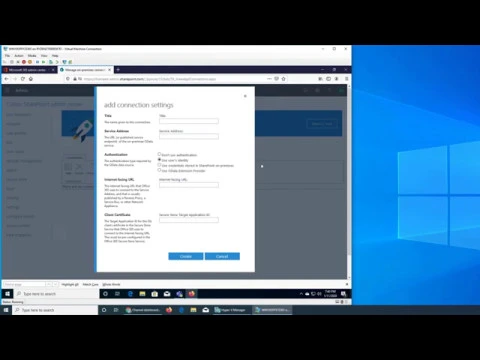Viewport: 480px width, 360px height.
Task: Open Firefox page actions ellipsis menu
Action: pyautogui.click(x=269, y=79)
